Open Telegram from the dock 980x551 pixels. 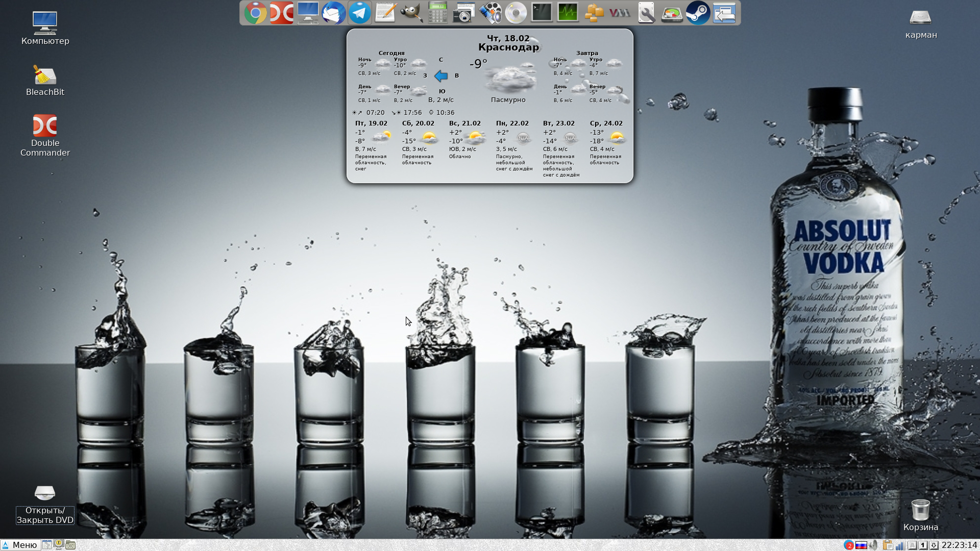pyautogui.click(x=360, y=13)
